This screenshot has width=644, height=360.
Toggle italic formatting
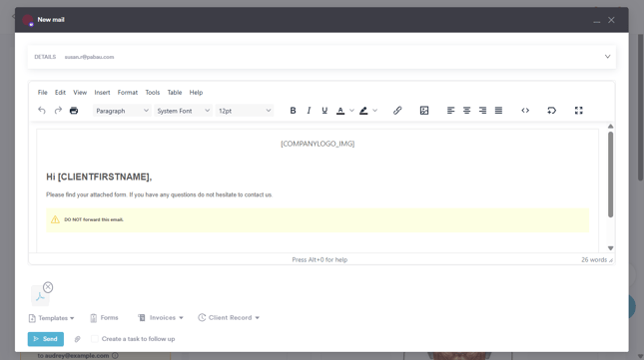309,111
